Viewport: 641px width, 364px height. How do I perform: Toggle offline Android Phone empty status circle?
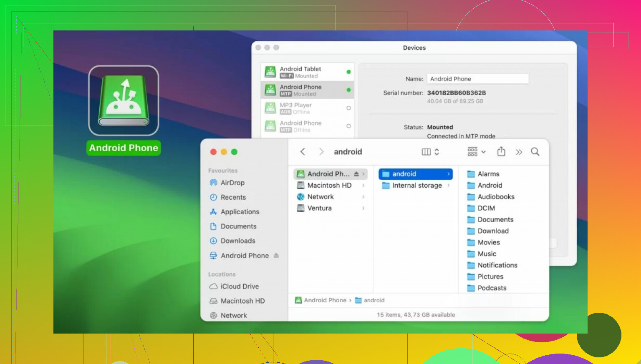348,126
